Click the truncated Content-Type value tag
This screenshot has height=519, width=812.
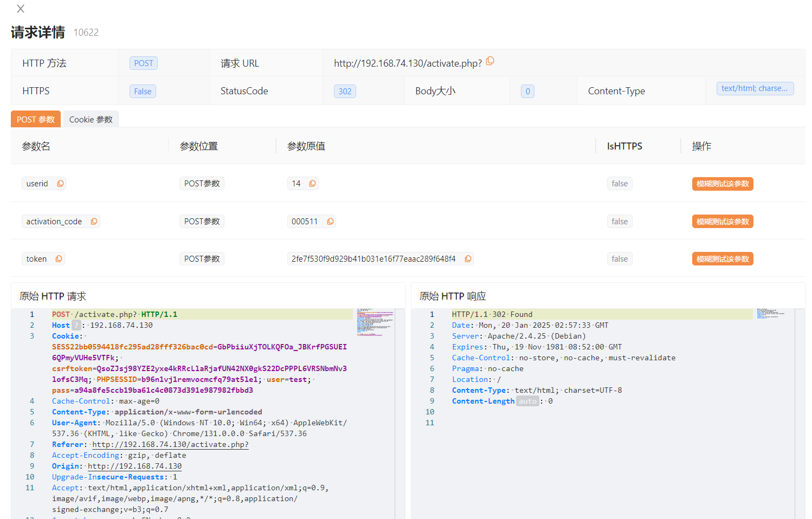tap(754, 88)
